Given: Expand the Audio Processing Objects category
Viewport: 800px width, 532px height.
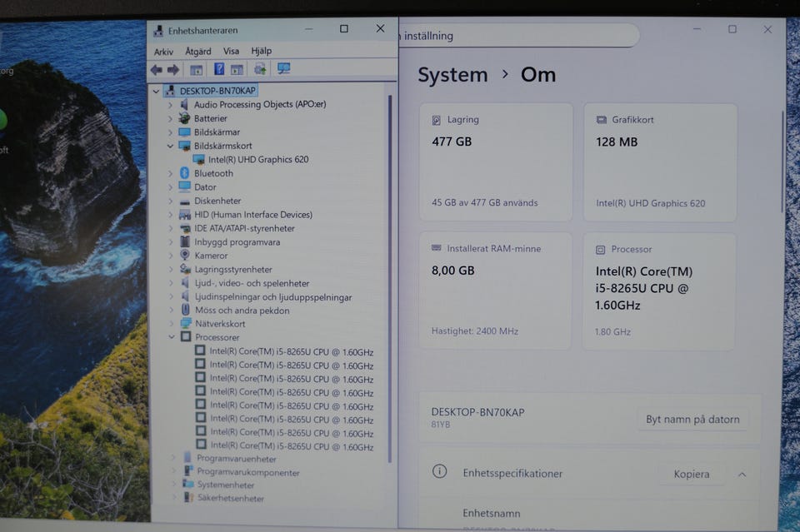Looking at the screenshot, I should point(170,104).
